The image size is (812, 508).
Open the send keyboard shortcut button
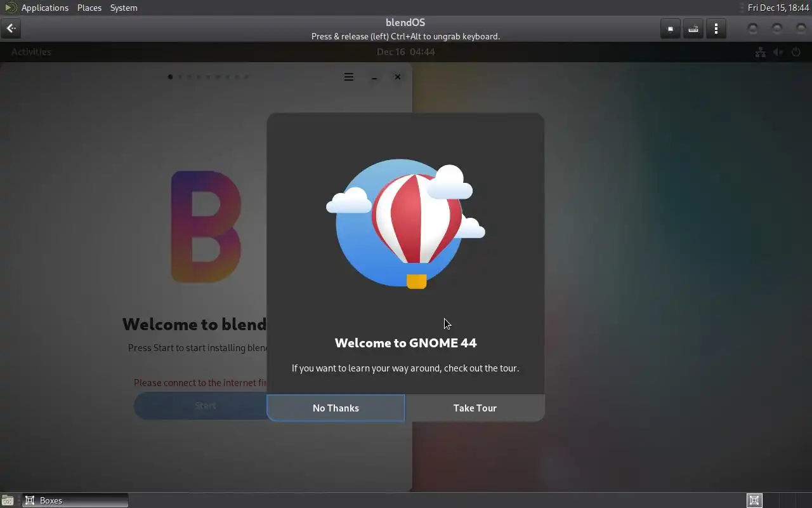pyautogui.click(x=693, y=29)
